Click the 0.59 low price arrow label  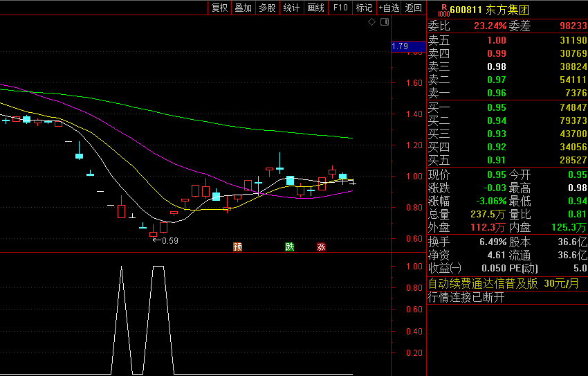(x=165, y=241)
